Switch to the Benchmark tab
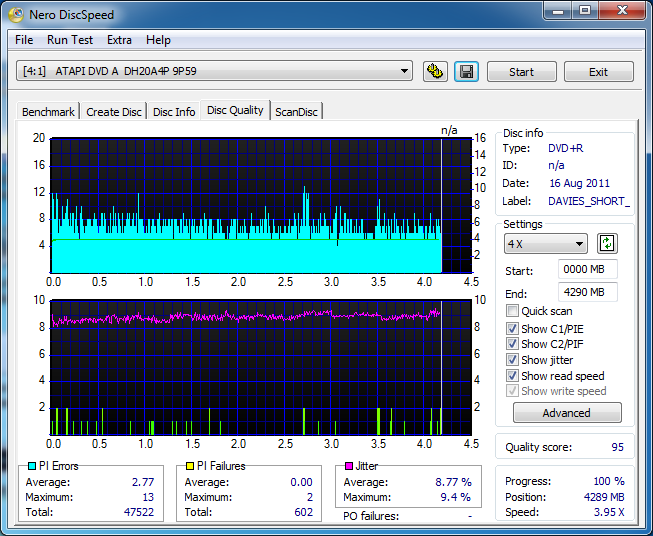Viewport: 653px width, 536px height. [x=48, y=112]
